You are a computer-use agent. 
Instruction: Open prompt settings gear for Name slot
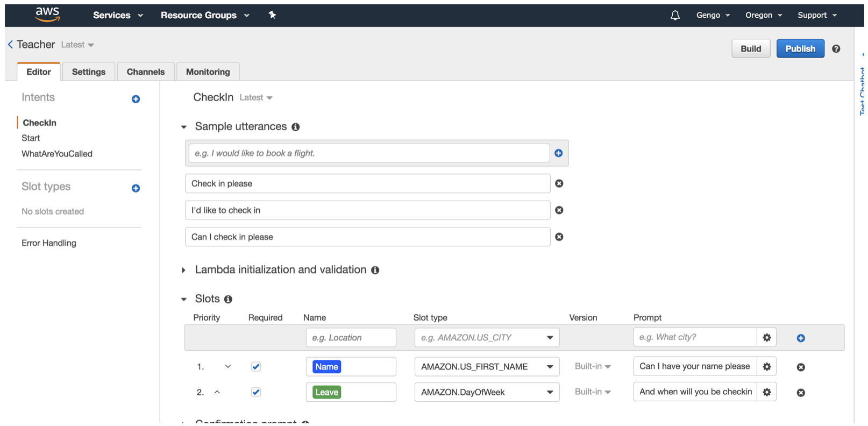tap(767, 366)
